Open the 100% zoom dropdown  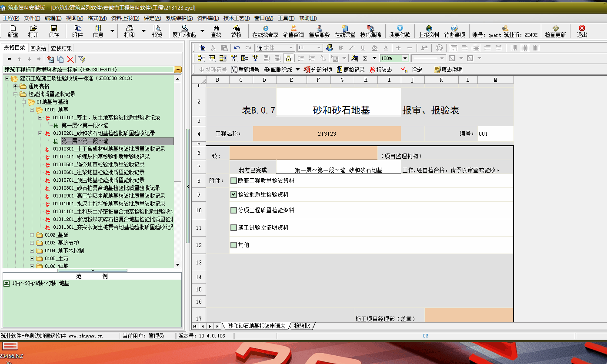405,58
